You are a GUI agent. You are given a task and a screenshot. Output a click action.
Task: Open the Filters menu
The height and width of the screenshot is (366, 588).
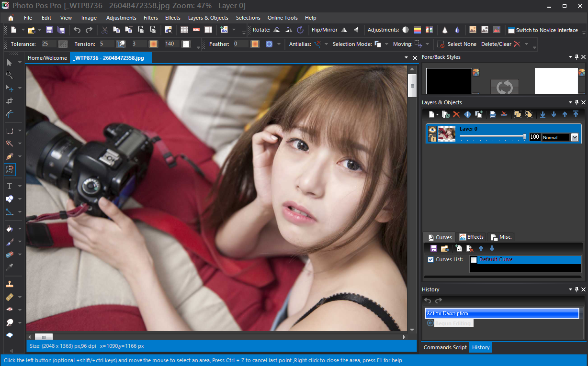151,18
